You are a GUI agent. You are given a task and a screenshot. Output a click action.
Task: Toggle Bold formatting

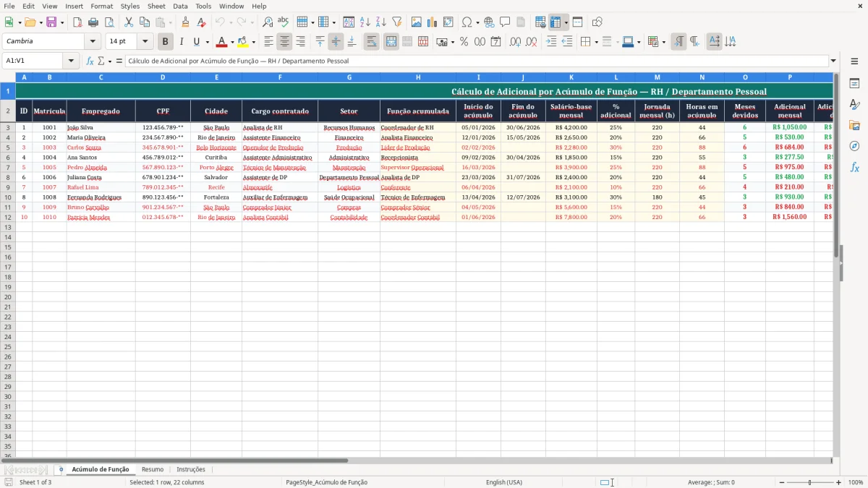pyautogui.click(x=166, y=42)
